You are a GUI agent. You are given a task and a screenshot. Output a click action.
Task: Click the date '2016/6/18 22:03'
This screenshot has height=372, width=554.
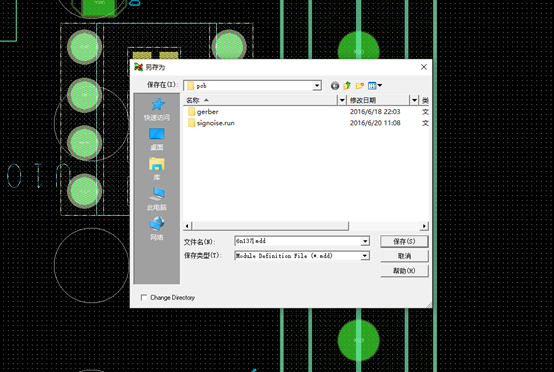(x=375, y=112)
